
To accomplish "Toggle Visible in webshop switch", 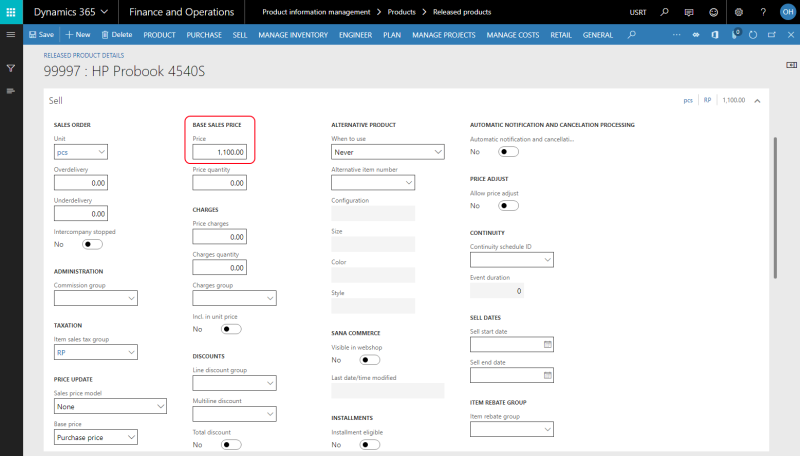I will pos(369,360).
